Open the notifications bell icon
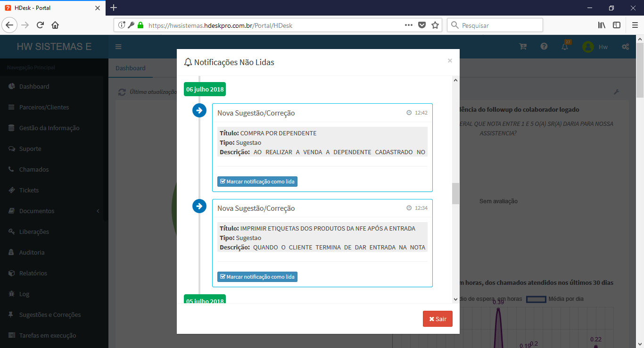Viewport: 644px width, 348px height. [565, 46]
